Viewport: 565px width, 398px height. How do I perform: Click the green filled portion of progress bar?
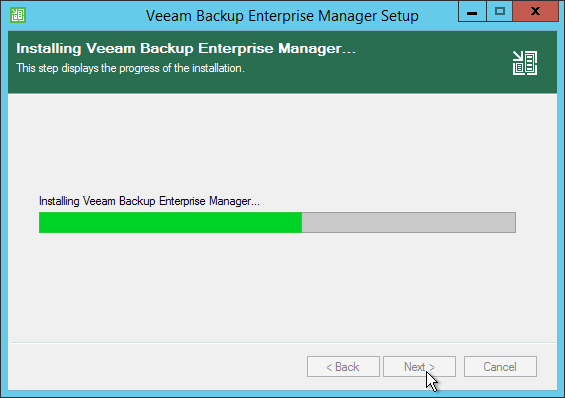click(170, 222)
